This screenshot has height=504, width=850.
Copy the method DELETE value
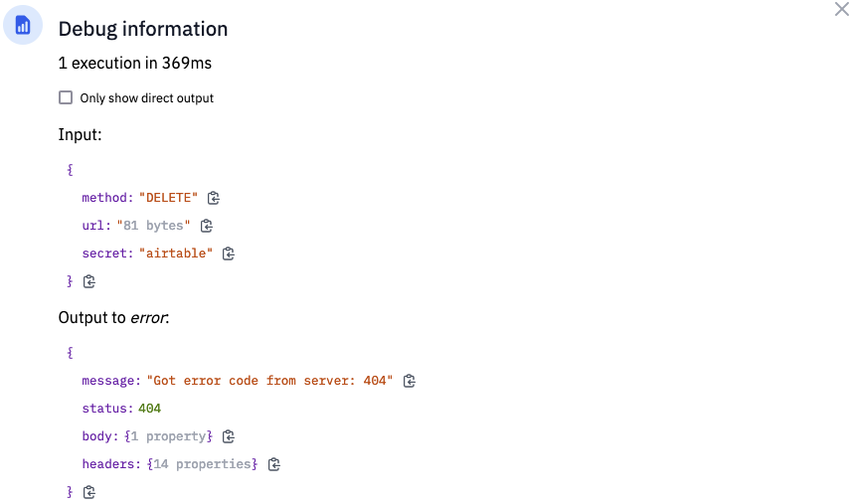[x=214, y=198]
